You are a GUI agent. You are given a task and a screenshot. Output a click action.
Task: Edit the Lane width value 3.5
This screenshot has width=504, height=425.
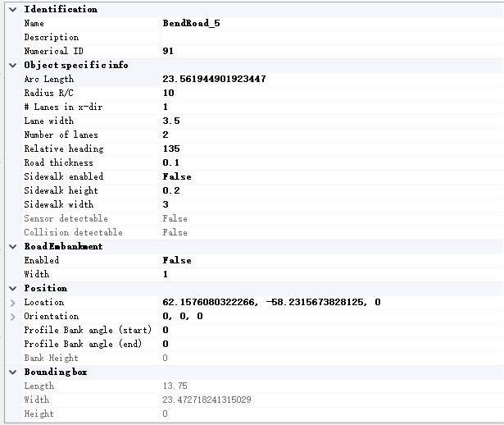170,121
